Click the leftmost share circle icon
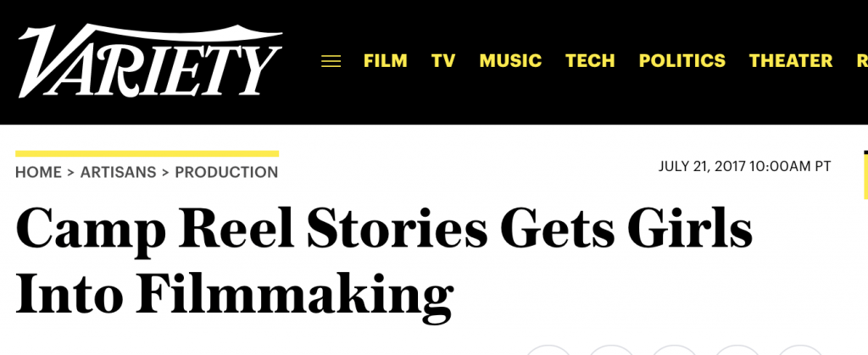 pyautogui.click(x=548, y=350)
